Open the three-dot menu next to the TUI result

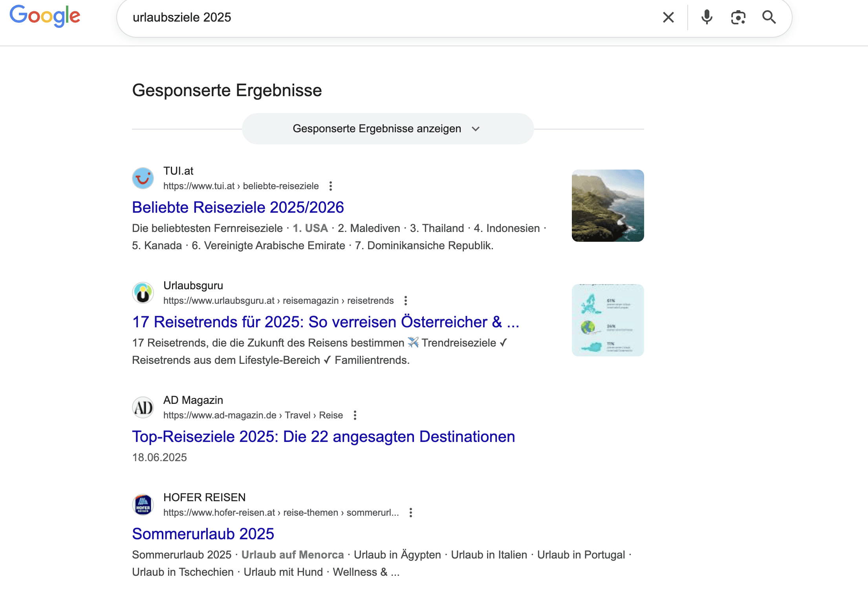(331, 186)
